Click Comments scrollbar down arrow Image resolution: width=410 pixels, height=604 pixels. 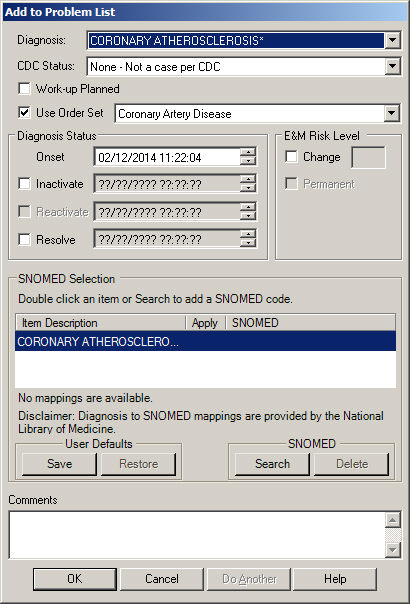point(392,549)
